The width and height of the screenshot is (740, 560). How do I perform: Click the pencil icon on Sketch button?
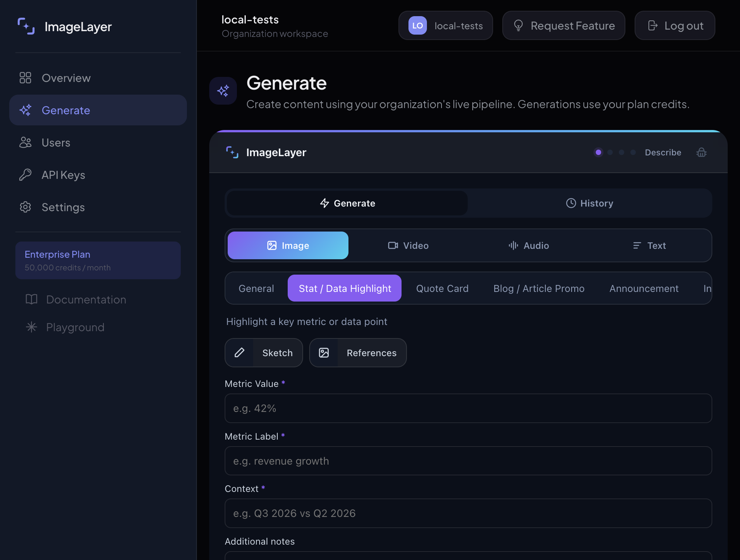coord(239,353)
